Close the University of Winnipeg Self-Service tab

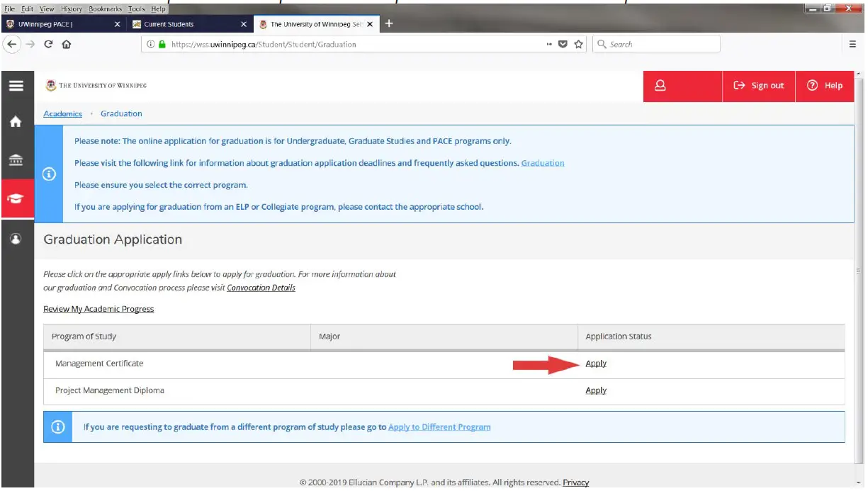[370, 24]
